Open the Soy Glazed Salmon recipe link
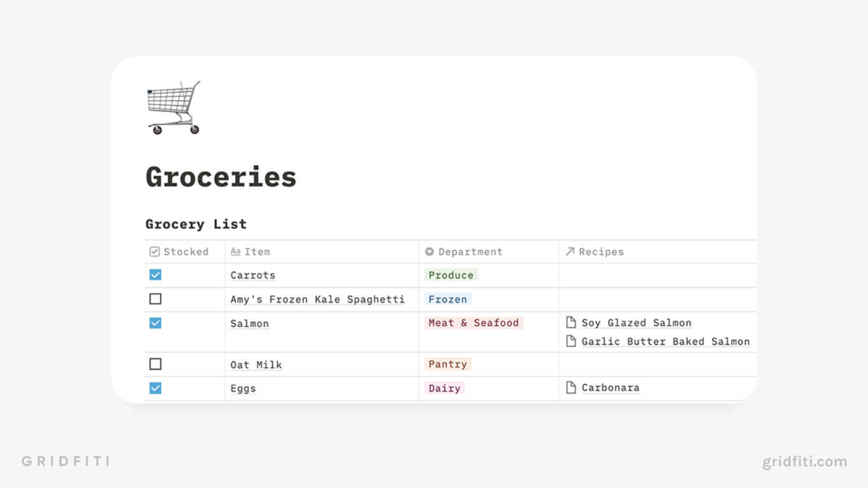The image size is (868, 488). [637, 322]
